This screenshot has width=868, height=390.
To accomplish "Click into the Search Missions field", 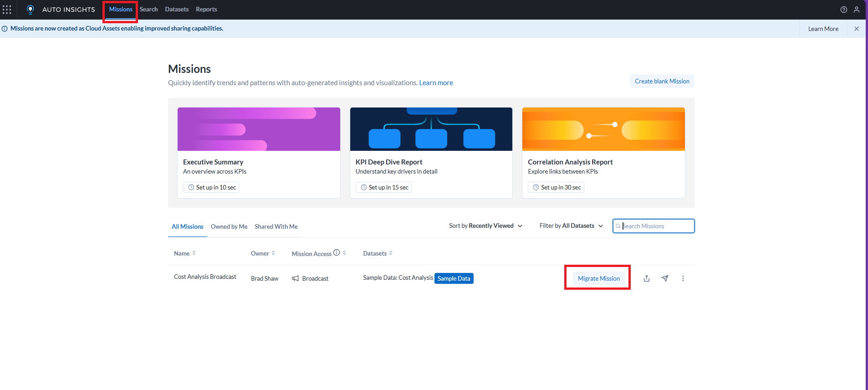I will tap(656, 226).
